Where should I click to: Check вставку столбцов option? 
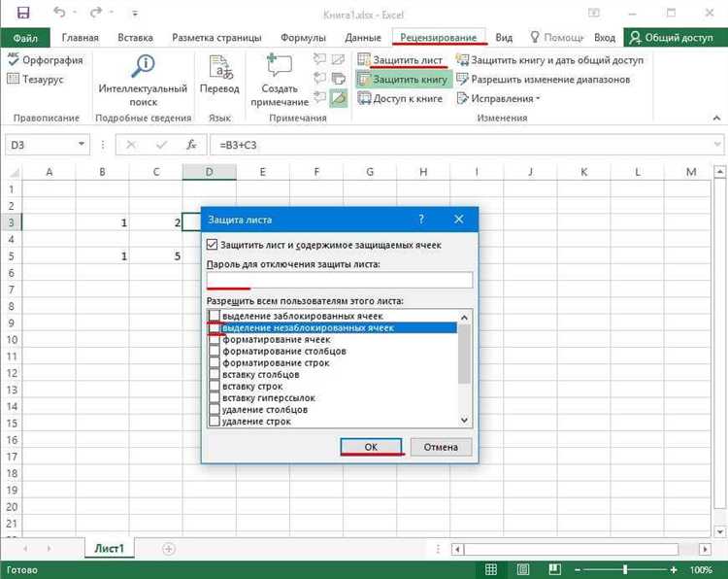215,375
